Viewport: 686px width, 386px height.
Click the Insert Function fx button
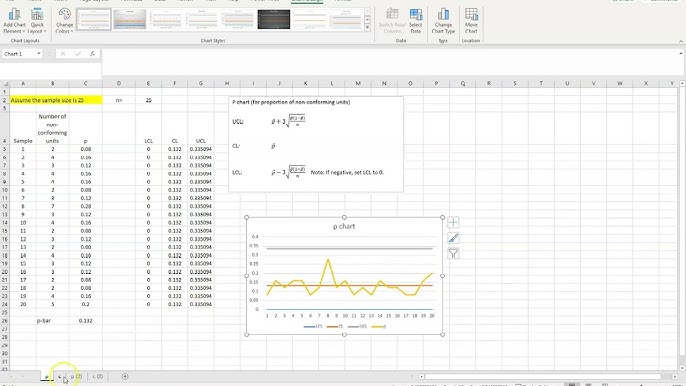click(92, 54)
